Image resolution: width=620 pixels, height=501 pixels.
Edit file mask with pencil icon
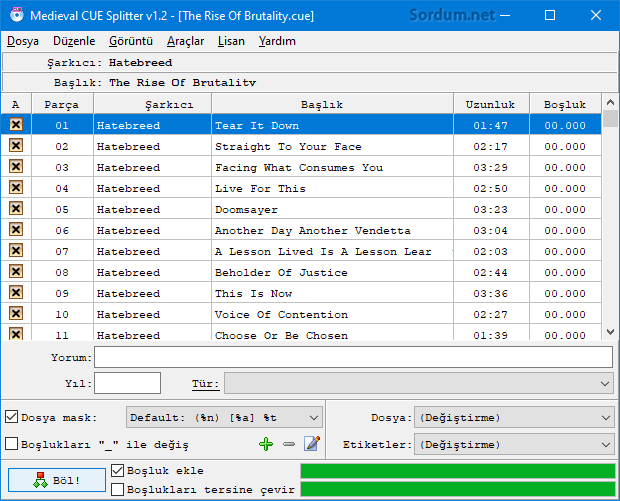312,444
